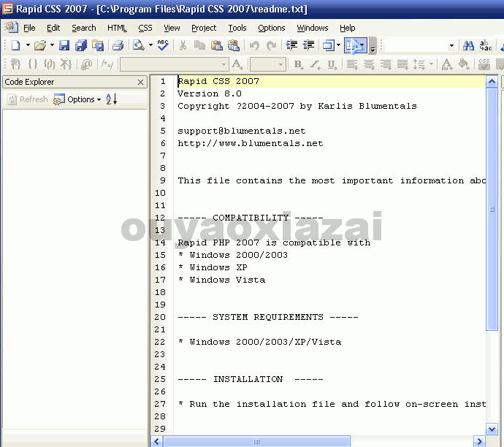This screenshot has width=504, height=447.
Task: Decrease indent of selected lines
Action: [308, 45]
